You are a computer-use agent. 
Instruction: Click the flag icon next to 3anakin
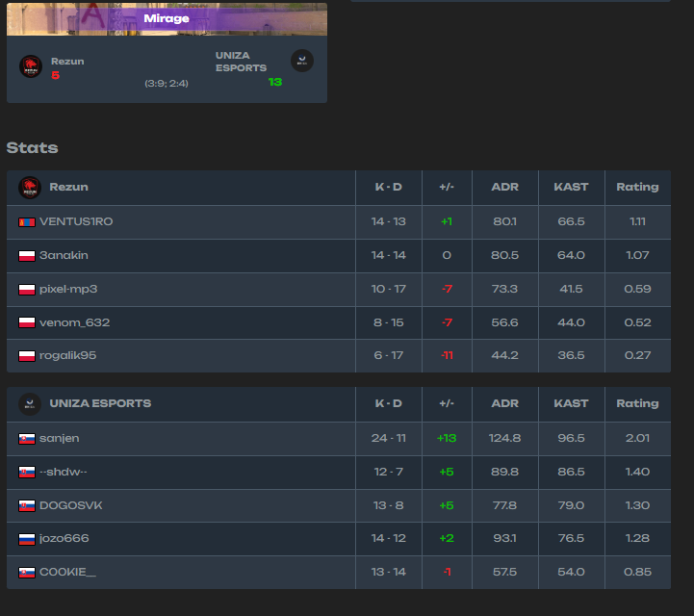tap(27, 256)
